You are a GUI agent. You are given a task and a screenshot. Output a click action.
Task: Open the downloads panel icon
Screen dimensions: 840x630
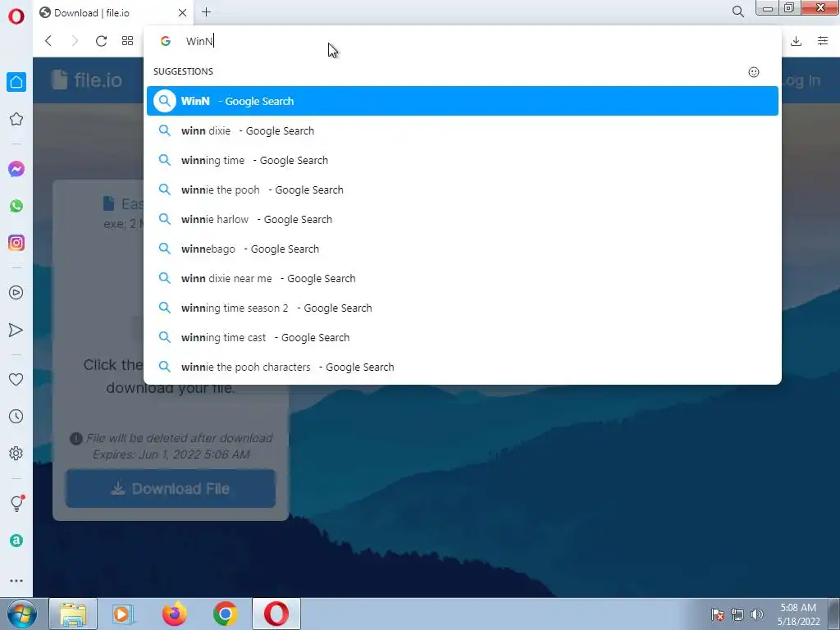tap(796, 41)
